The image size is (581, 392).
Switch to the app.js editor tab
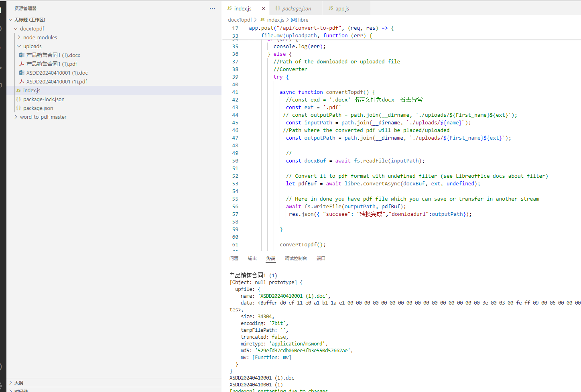[342, 8]
